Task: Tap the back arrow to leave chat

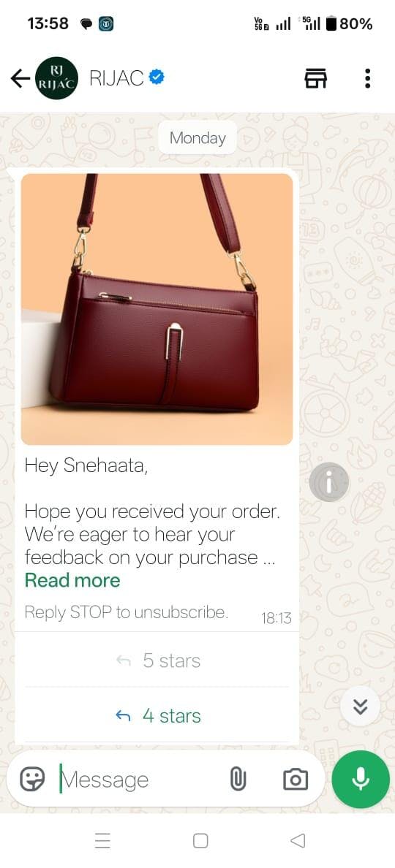Action: pyautogui.click(x=20, y=79)
